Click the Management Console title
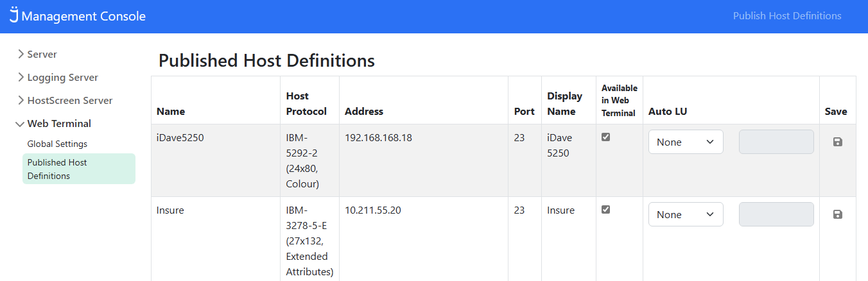 (83, 16)
